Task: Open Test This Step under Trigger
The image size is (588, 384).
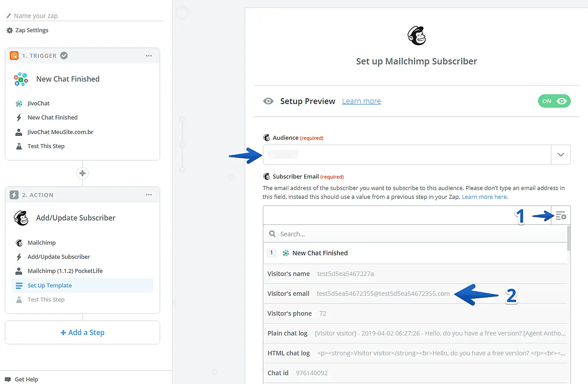Action: (46, 146)
